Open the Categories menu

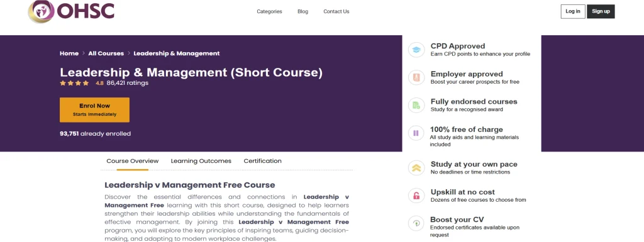(x=269, y=11)
